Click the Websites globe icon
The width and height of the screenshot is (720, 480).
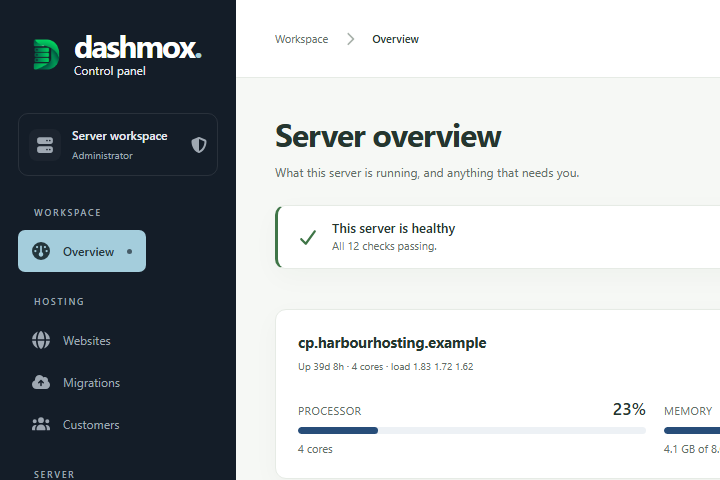click(x=41, y=340)
